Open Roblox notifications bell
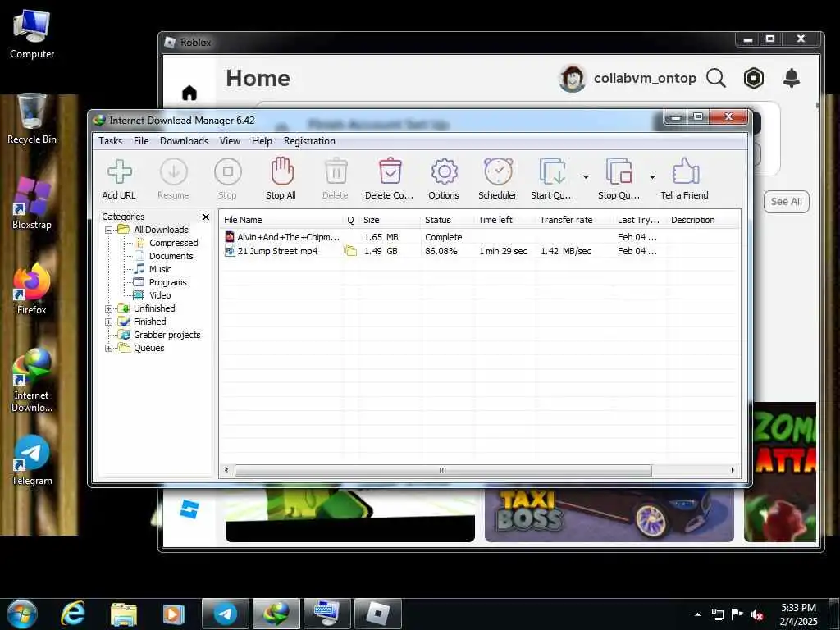840x630 pixels. point(792,78)
